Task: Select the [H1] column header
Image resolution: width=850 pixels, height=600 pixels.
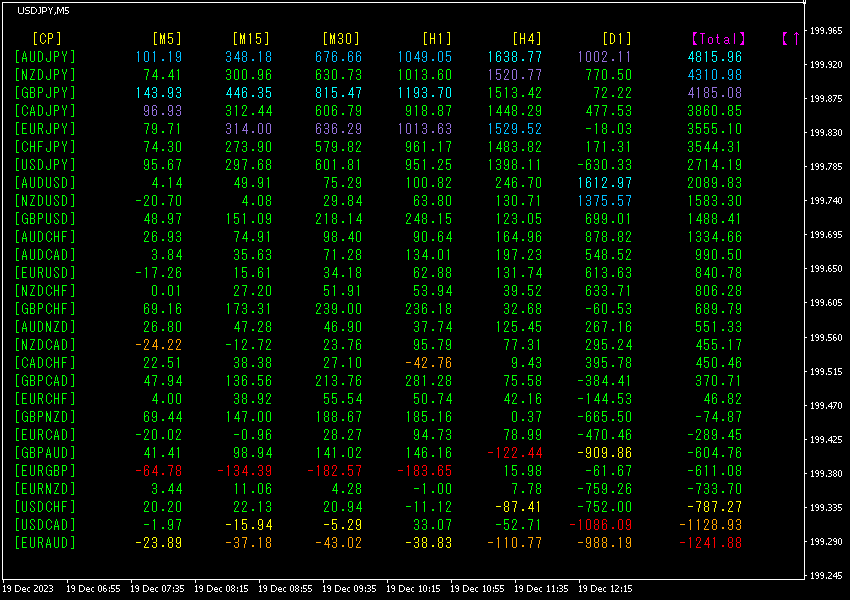Action: pyautogui.click(x=437, y=38)
